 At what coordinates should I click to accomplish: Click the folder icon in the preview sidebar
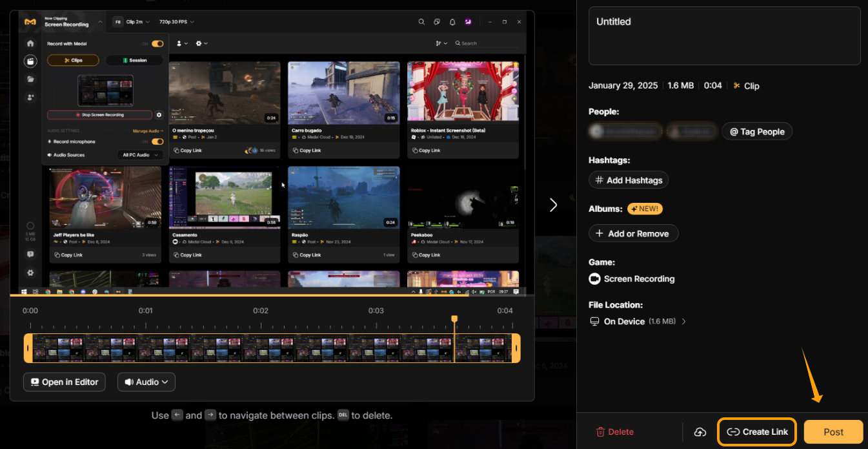30,79
